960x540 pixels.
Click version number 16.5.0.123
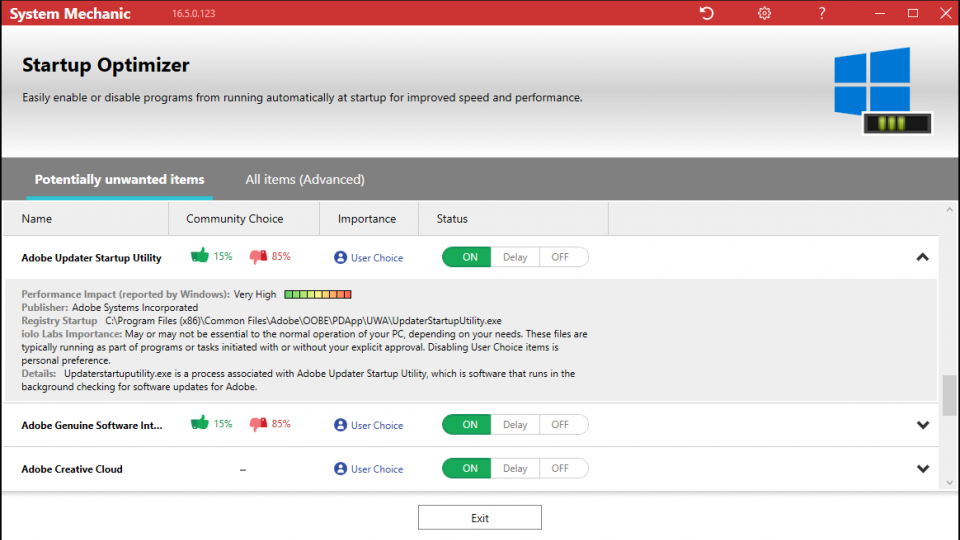(x=193, y=13)
